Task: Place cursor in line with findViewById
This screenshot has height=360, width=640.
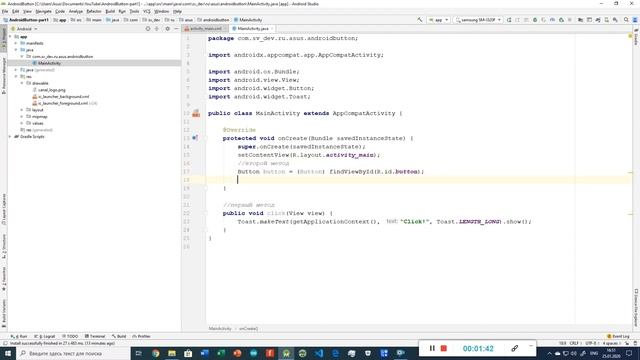Action: [331, 172]
